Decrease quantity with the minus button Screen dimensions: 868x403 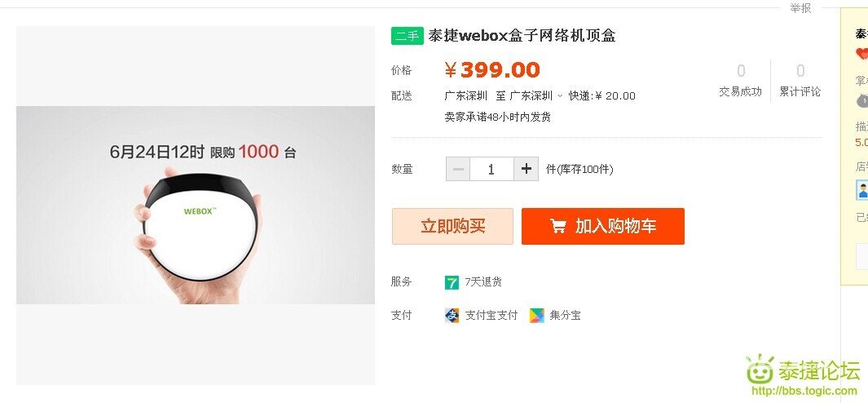click(458, 169)
